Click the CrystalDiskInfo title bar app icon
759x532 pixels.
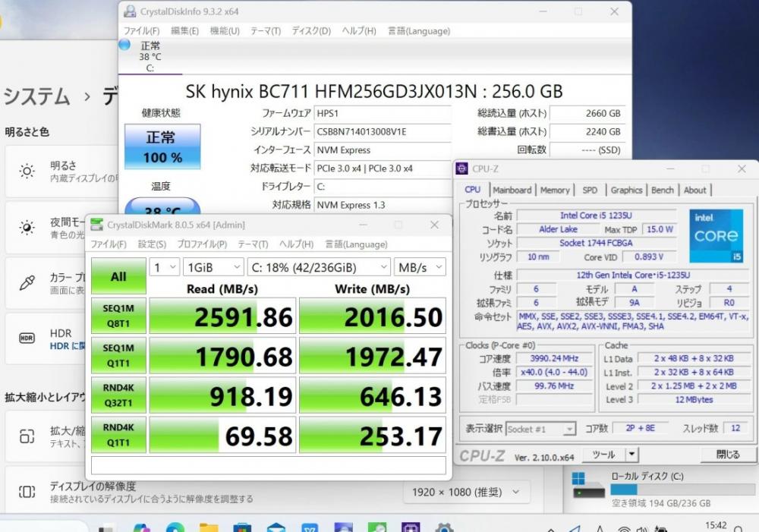tap(130, 11)
